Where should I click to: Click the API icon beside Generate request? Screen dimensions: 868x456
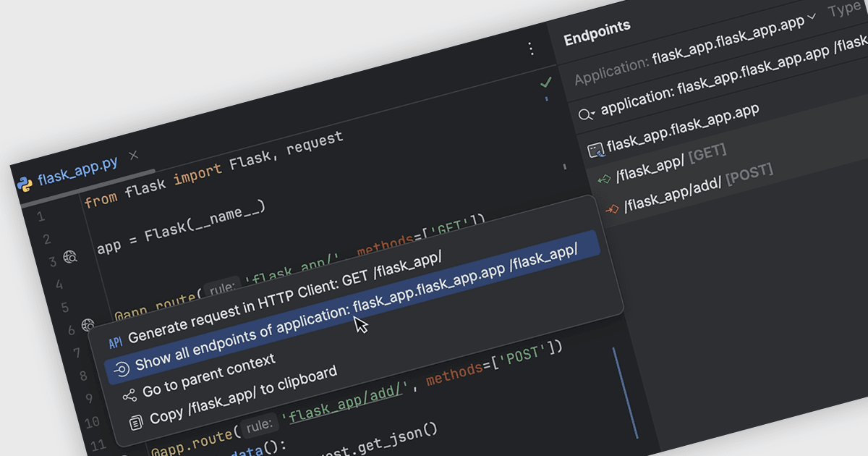point(115,342)
